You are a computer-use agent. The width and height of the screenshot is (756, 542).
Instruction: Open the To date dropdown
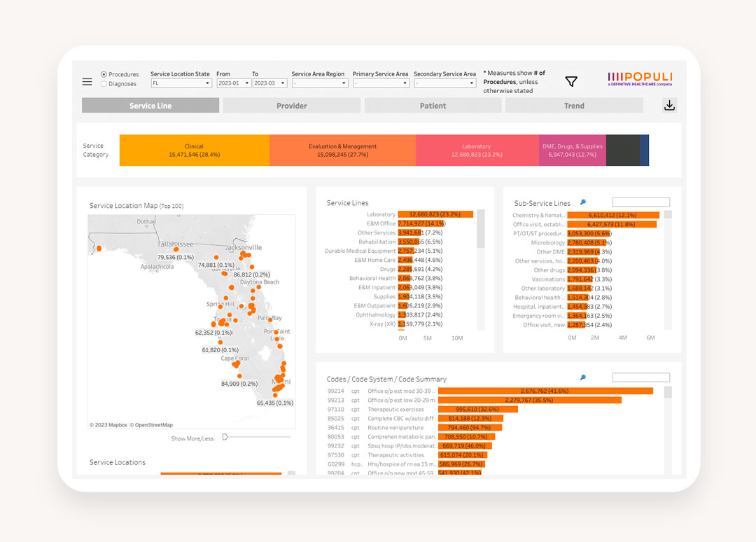click(269, 83)
